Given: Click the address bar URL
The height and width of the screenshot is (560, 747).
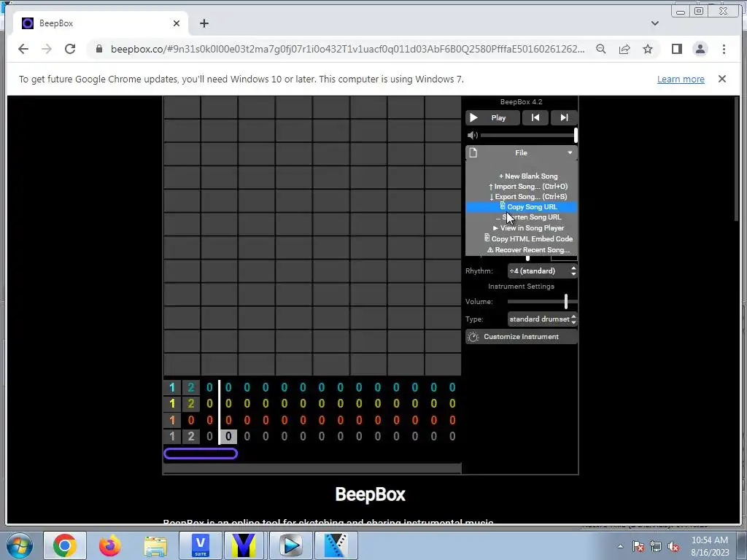Looking at the screenshot, I should click(347, 49).
